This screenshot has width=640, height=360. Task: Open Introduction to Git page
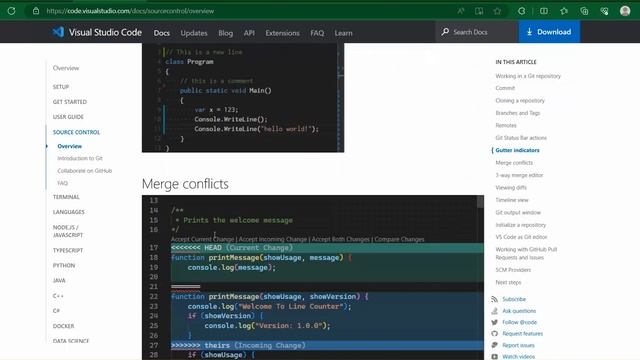coord(80,158)
